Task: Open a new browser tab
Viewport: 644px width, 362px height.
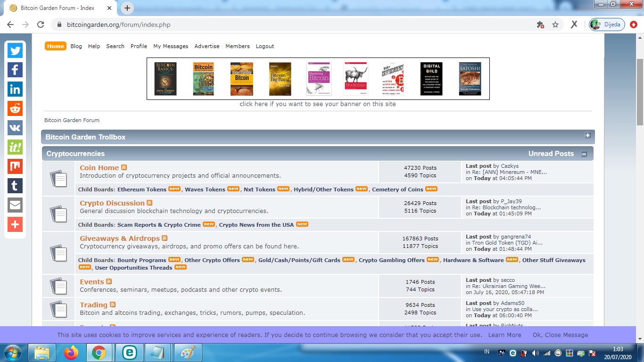Action: [x=127, y=8]
